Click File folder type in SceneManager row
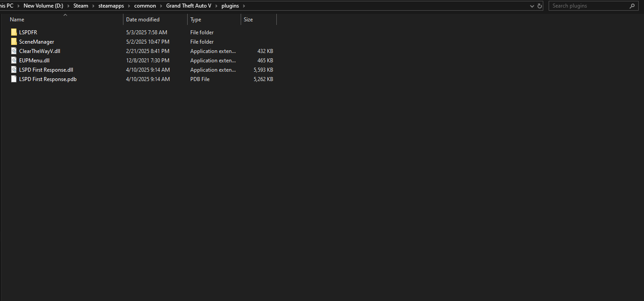The image size is (644, 301). pyautogui.click(x=202, y=41)
